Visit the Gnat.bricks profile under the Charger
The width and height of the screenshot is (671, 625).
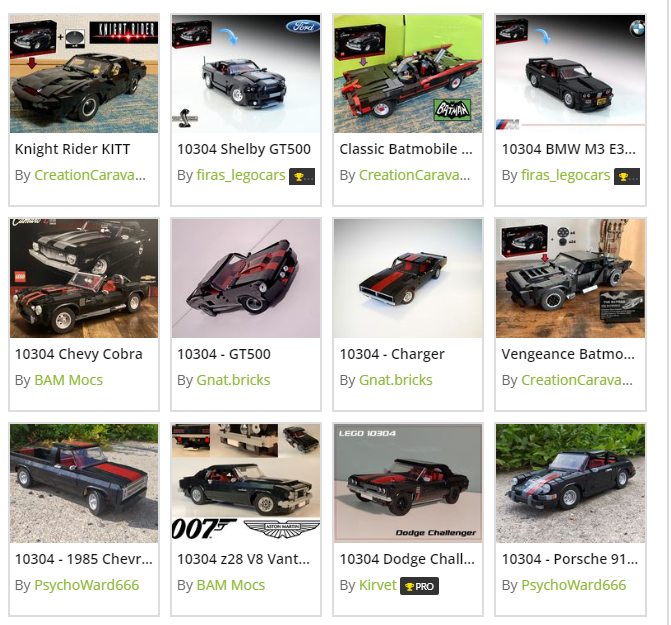point(395,380)
